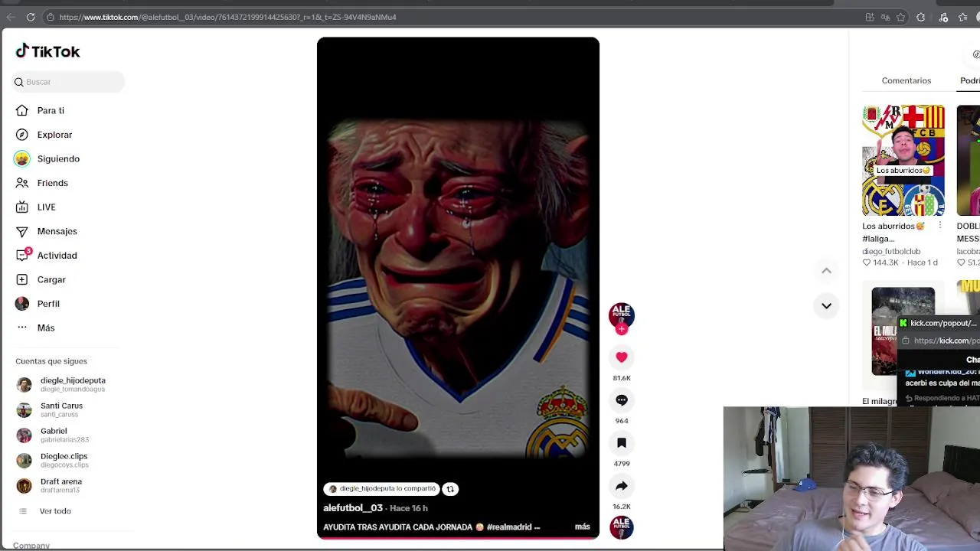Screen dimensions: 980x551
Task: Open comments via speech bubble icon
Action: pyautogui.click(x=622, y=400)
